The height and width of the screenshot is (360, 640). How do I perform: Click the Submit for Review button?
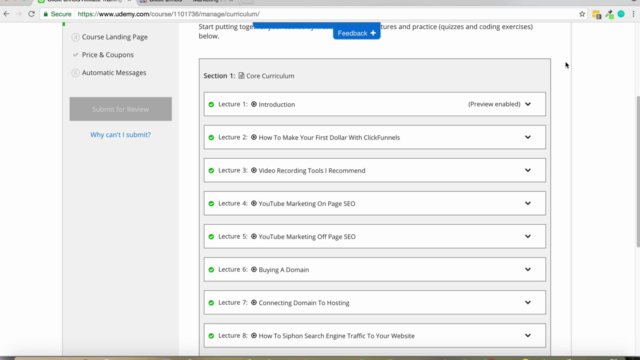(x=120, y=109)
